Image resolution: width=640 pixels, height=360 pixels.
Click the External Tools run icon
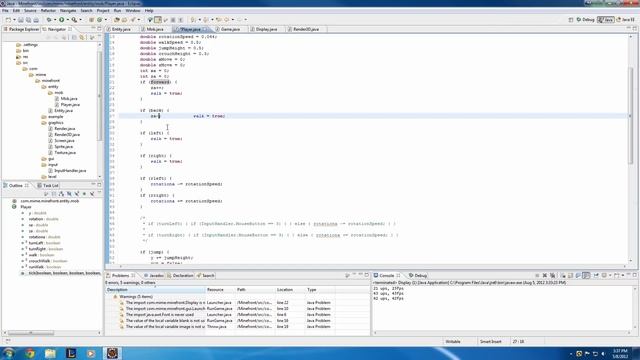coord(74,20)
